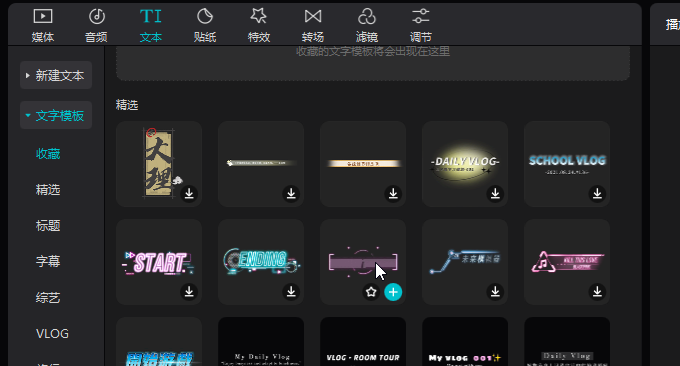Select the My VLOG 001 template

click(x=465, y=342)
